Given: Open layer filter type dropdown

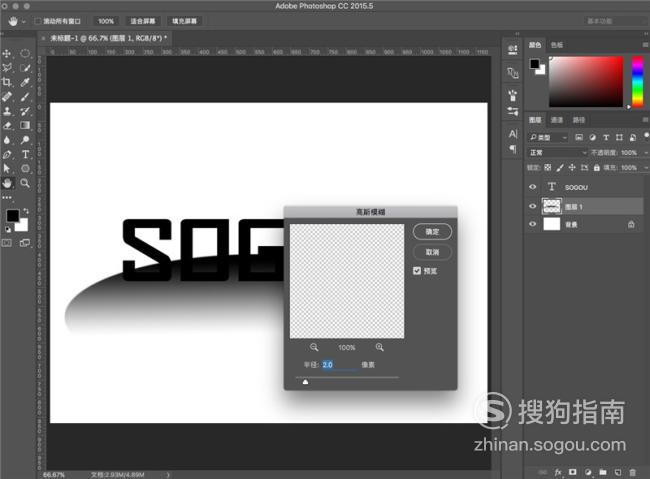Looking at the screenshot, I should coord(547,137).
